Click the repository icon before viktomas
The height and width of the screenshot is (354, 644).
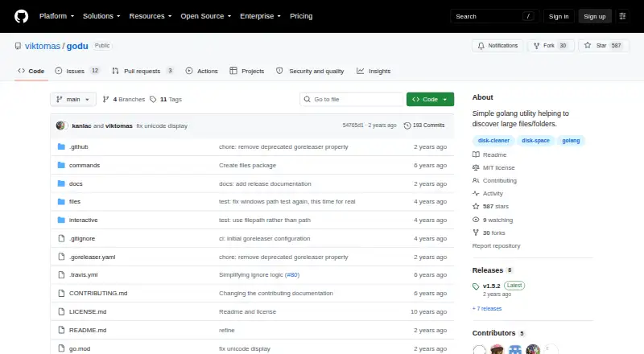click(18, 46)
